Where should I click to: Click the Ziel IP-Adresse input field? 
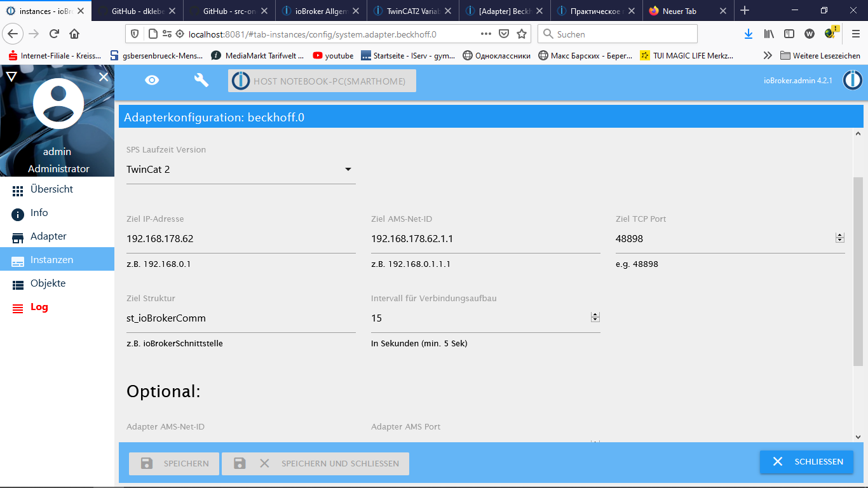241,240
